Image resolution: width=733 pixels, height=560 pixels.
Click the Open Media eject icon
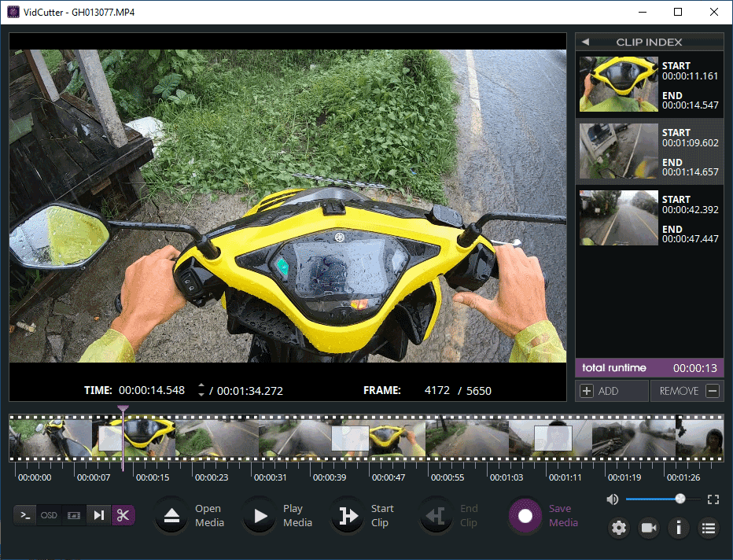click(171, 516)
